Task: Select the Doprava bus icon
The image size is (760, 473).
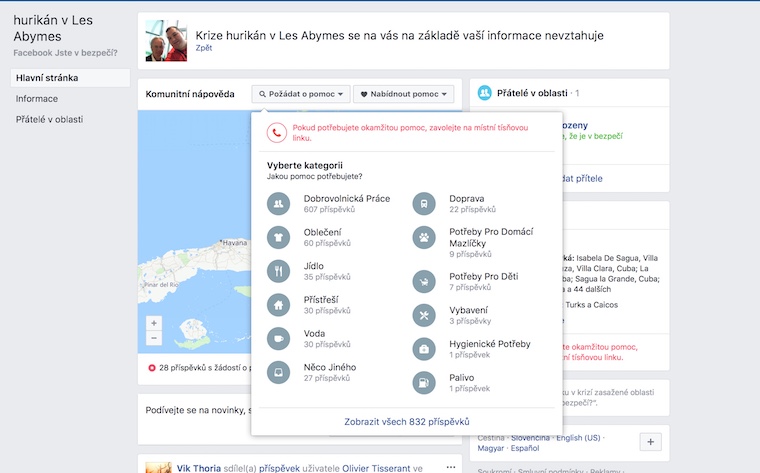Action: click(424, 204)
